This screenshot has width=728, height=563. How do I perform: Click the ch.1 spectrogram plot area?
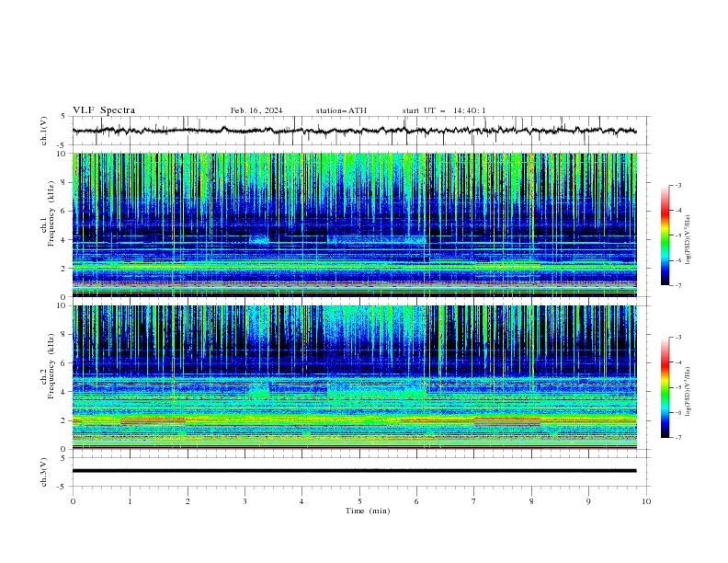(354, 224)
